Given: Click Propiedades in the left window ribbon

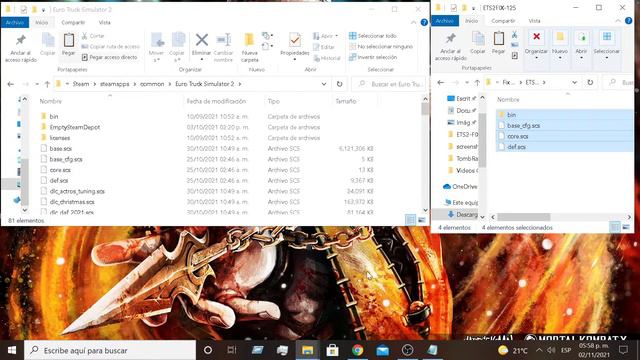Looking at the screenshot, I should pyautogui.click(x=295, y=47).
